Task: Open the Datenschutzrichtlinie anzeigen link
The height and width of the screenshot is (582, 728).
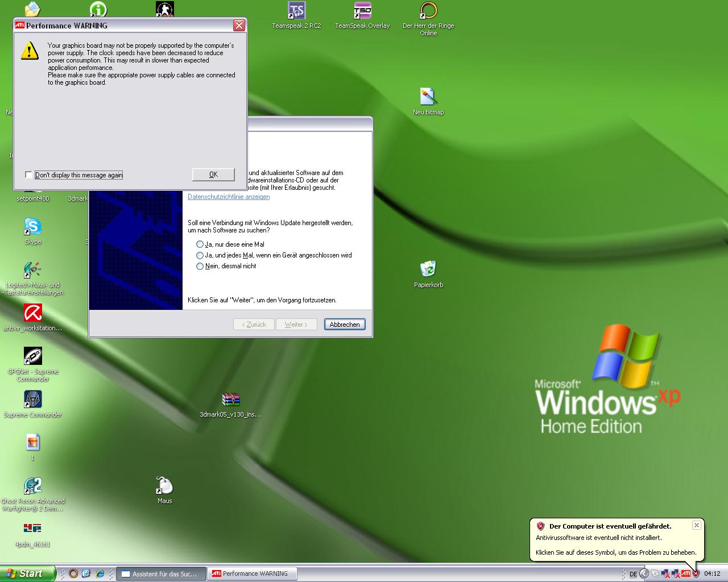Action: 229,197
